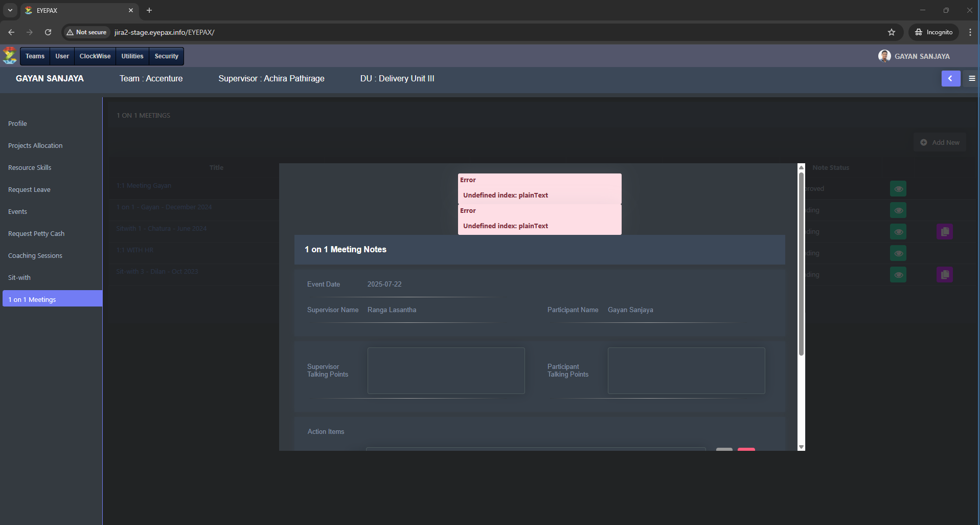Image resolution: width=980 pixels, height=525 pixels.
Task: Click the eye icon for the 1:1 WITH HR row
Action: [x=898, y=253]
